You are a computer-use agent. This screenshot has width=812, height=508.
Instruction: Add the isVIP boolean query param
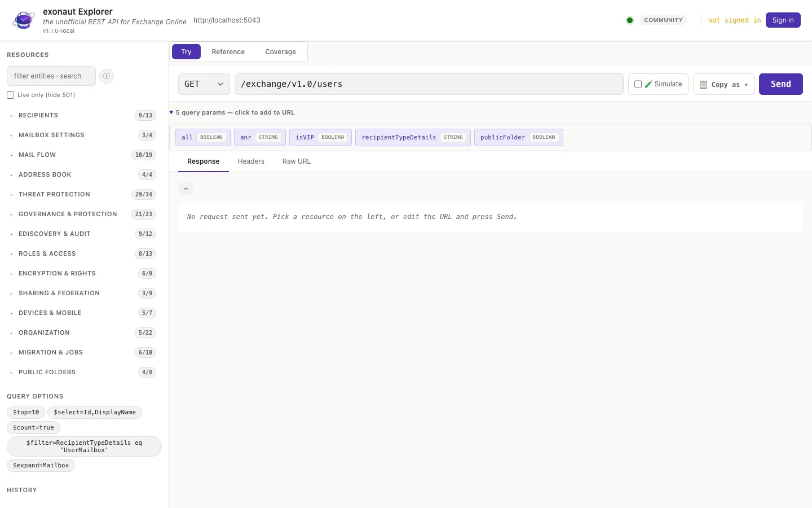(320, 137)
